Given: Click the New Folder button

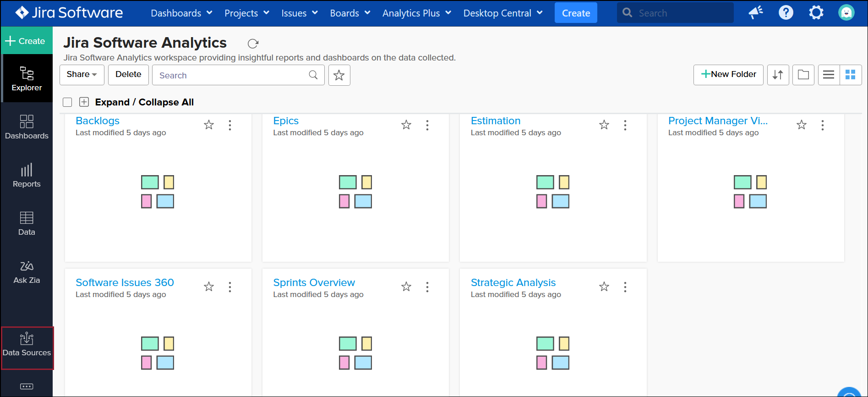Looking at the screenshot, I should click(728, 75).
